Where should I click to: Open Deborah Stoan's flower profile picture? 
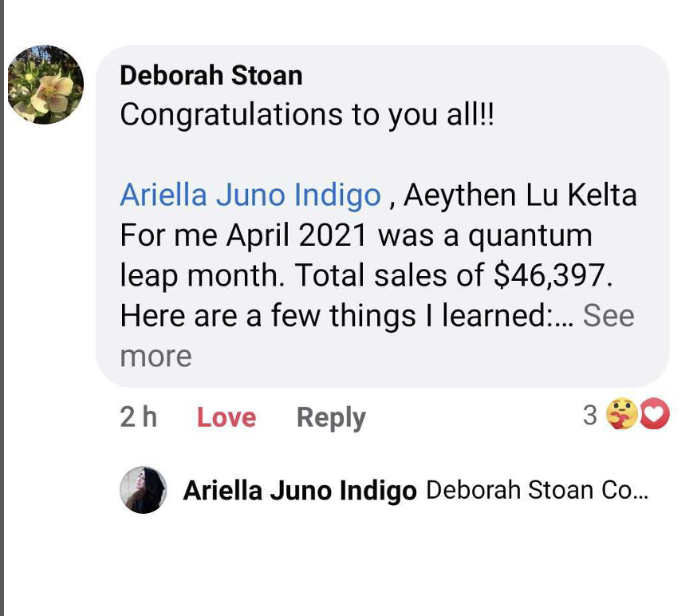(45, 85)
